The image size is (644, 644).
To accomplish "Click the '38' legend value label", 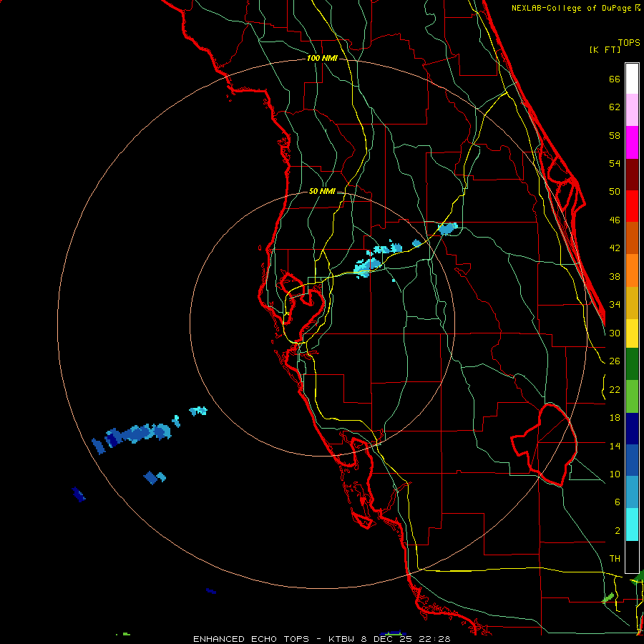I will tap(615, 276).
